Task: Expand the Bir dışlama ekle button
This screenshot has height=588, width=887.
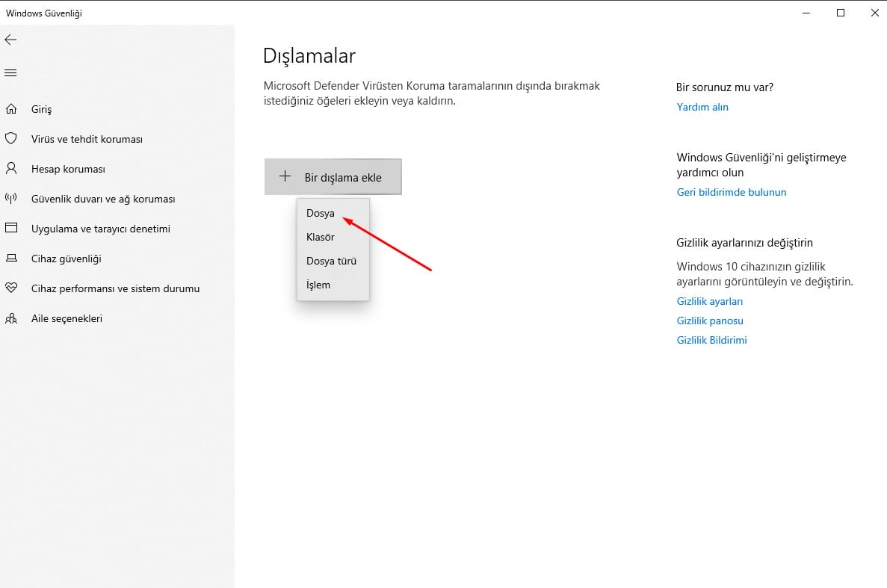Action: pos(333,177)
